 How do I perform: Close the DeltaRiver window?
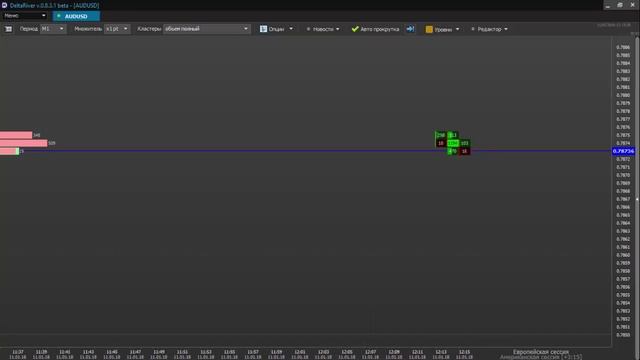pos(632,5)
